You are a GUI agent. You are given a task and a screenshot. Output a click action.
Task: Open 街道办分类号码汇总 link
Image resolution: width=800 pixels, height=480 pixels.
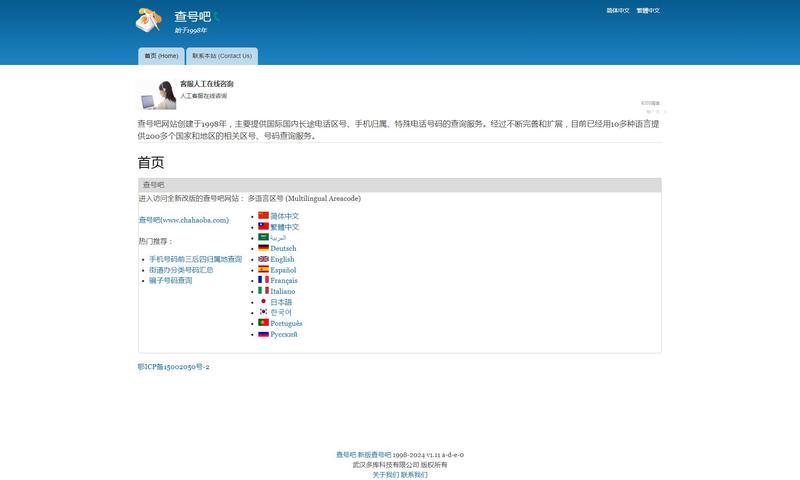click(181, 270)
